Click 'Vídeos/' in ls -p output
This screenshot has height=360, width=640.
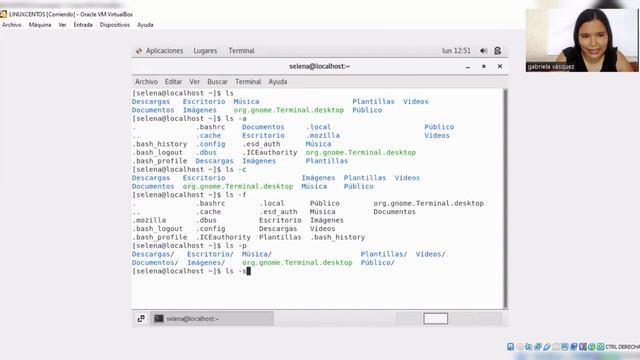[430, 254]
